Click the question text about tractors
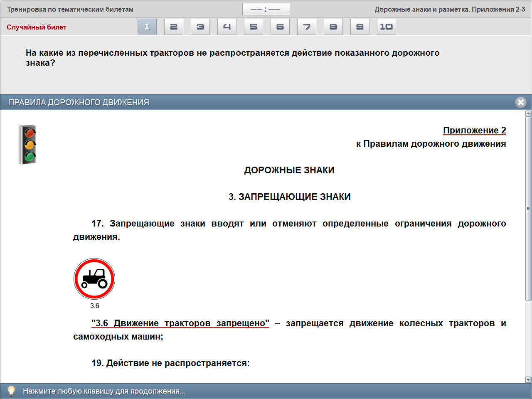 (x=233, y=58)
